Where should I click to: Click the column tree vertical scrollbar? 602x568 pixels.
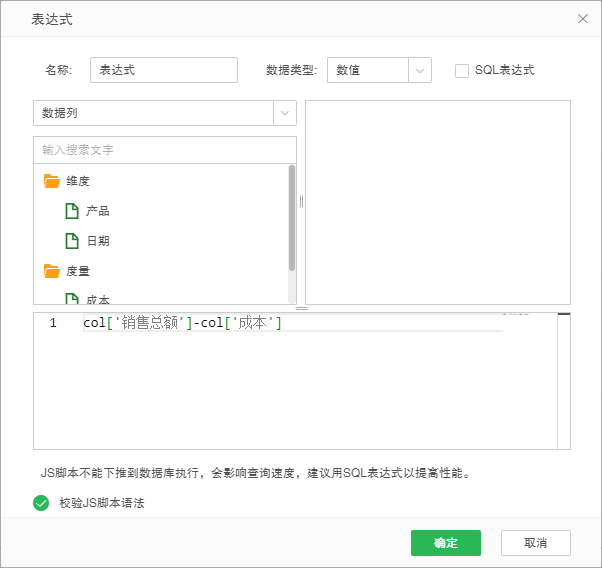coord(292,218)
